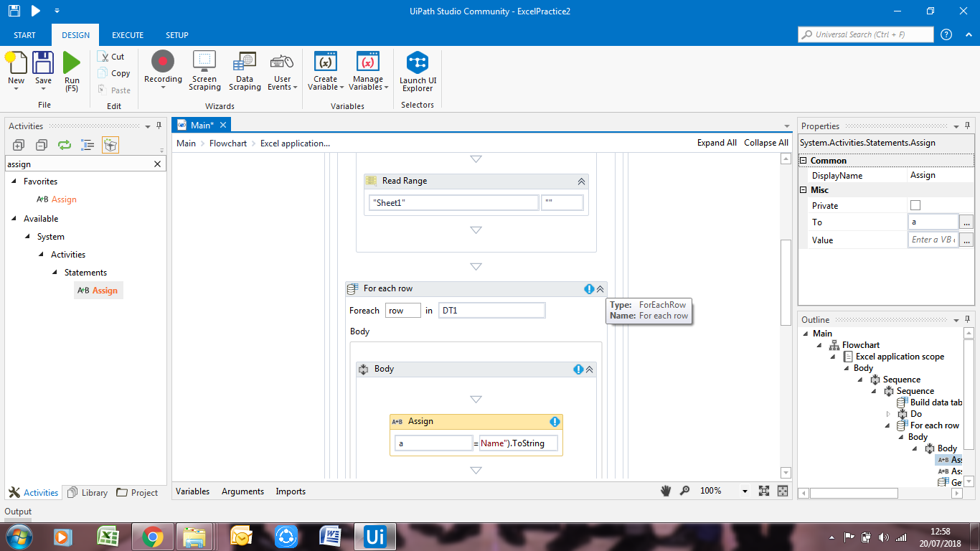Expand all in Activities panel toolbar

pos(19,145)
